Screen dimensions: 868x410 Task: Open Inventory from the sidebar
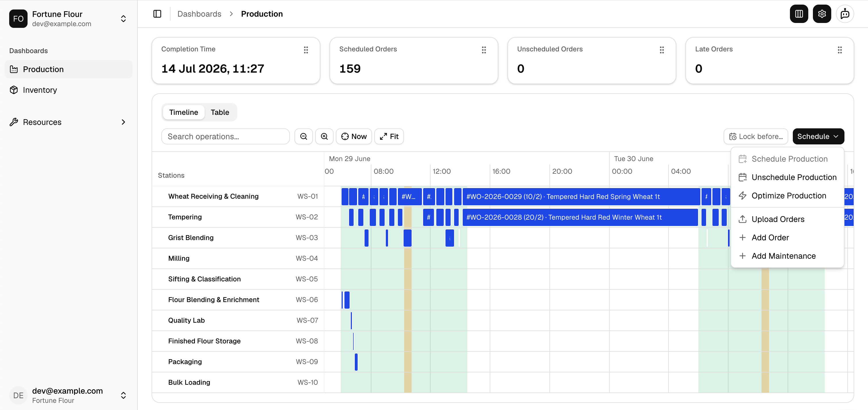[x=69, y=90]
